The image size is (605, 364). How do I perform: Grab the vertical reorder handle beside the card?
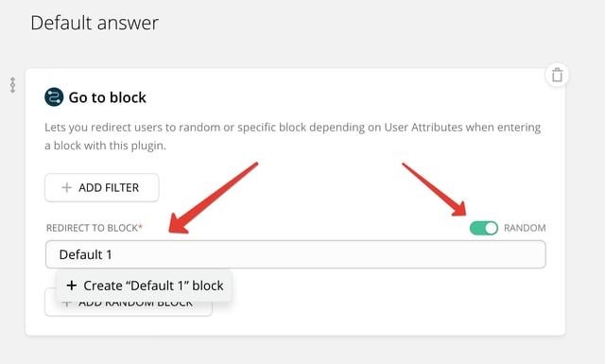tap(12, 85)
